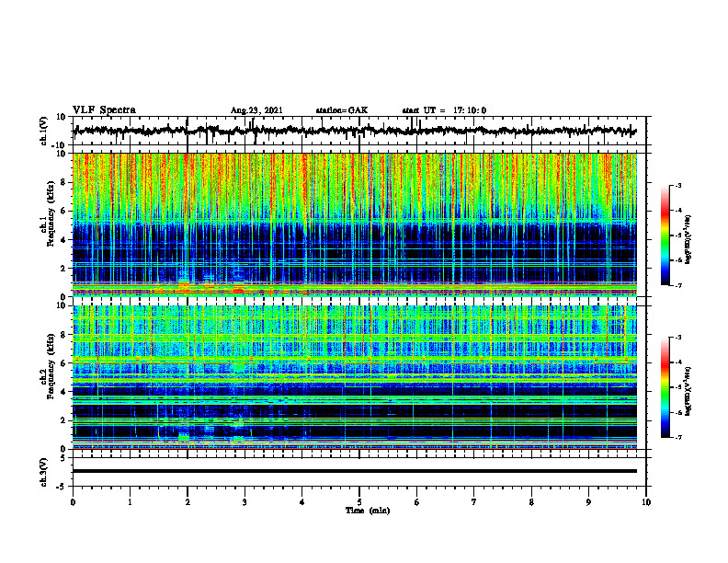Click the "2" kHz tick on ch.1 spectrogram
Screen dimensions: 728x563
click(x=63, y=269)
